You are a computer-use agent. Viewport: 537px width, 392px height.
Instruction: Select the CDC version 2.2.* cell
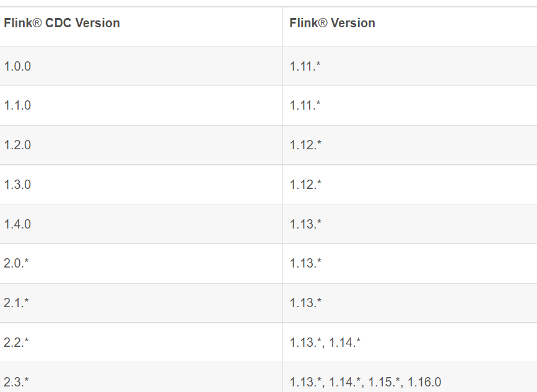point(17,342)
